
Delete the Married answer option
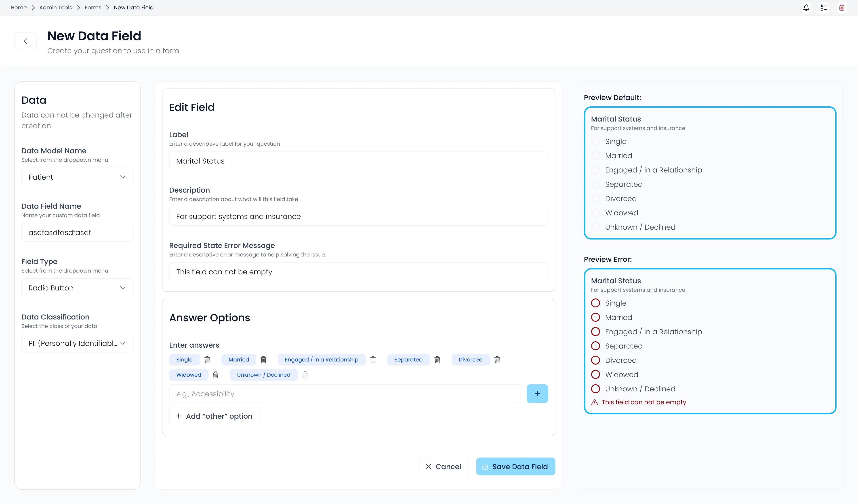tap(263, 360)
